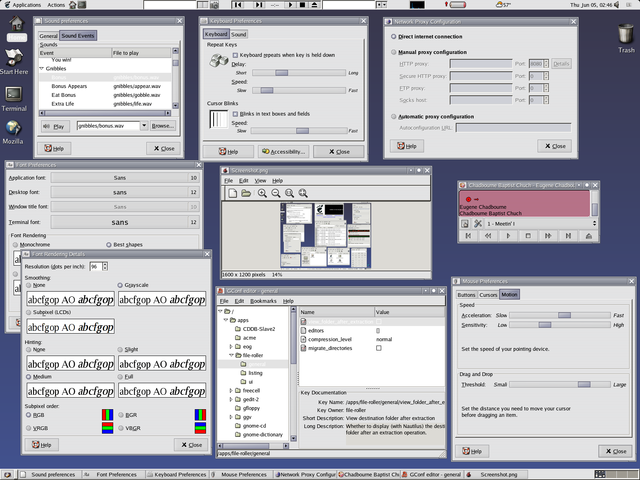Fast forward the CD player track
The width and height of the screenshot is (640, 480).
coord(548,236)
